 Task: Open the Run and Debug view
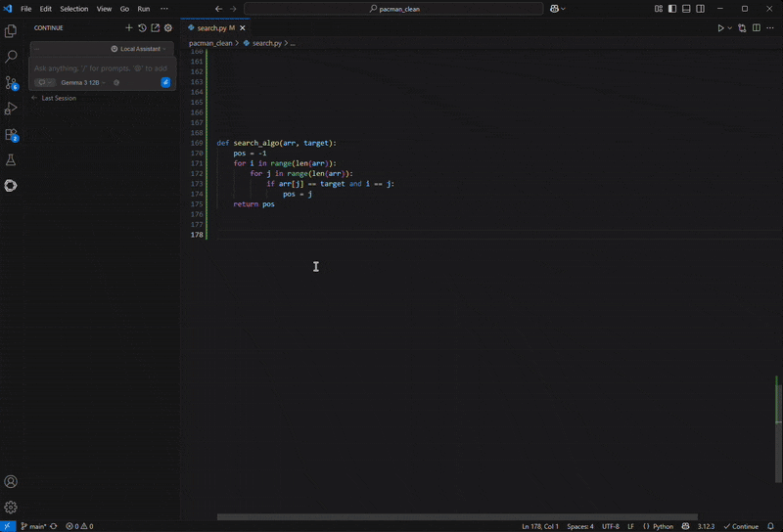[x=11, y=109]
